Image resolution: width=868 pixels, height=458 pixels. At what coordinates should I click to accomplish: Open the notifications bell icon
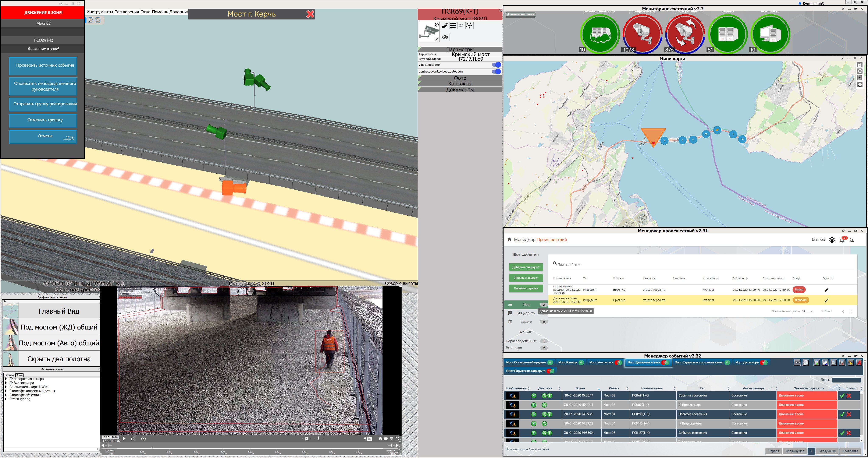coord(842,240)
